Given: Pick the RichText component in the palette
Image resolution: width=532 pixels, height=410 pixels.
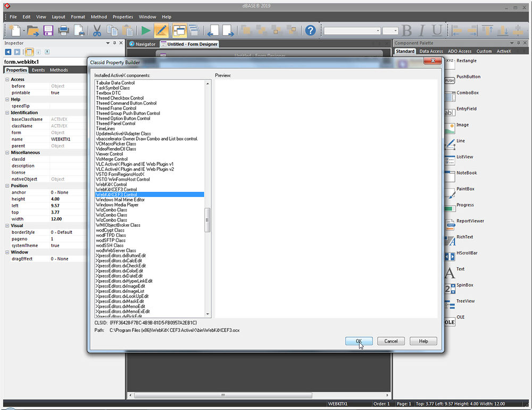Looking at the screenshot, I should (459, 239).
